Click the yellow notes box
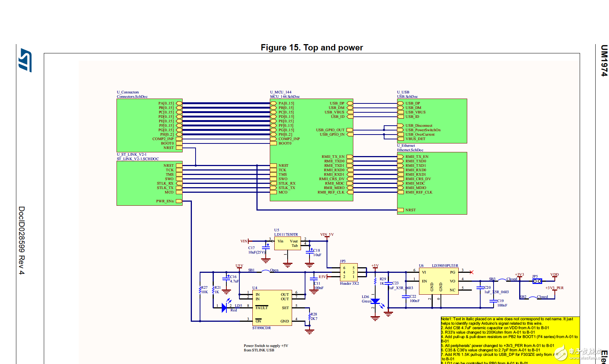This screenshot has width=609, height=364. tap(510, 340)
